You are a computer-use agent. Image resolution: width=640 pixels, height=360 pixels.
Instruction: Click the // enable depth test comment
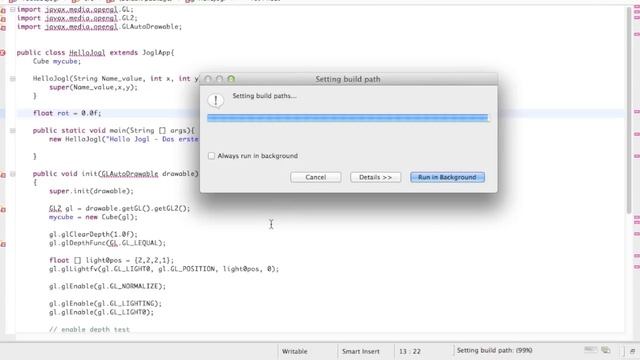pyautogui.click(x=89, y=329)
